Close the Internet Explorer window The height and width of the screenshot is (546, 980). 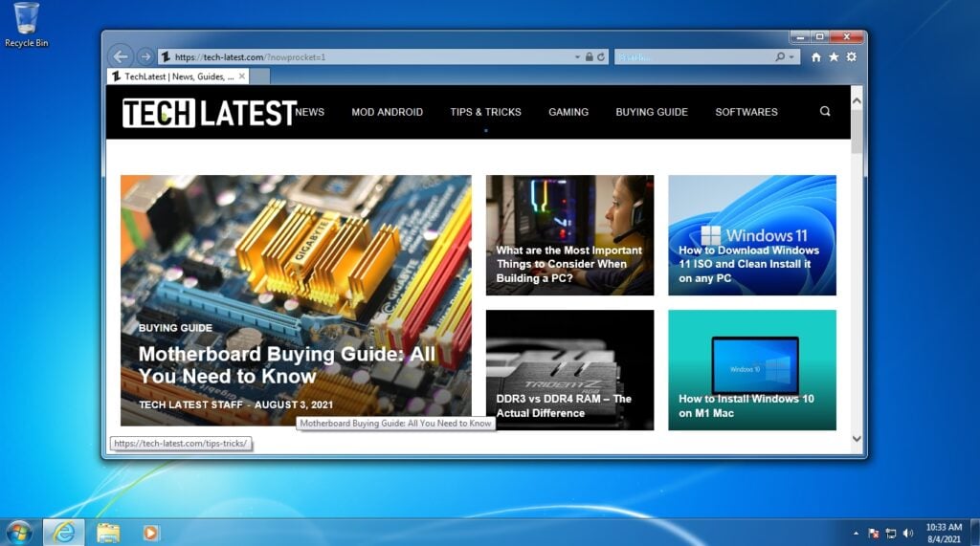click(x=847, y=37)
